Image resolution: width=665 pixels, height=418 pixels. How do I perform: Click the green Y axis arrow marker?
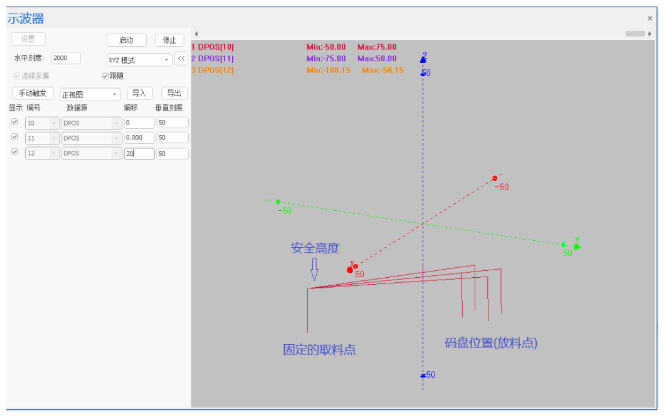[577, 246]
